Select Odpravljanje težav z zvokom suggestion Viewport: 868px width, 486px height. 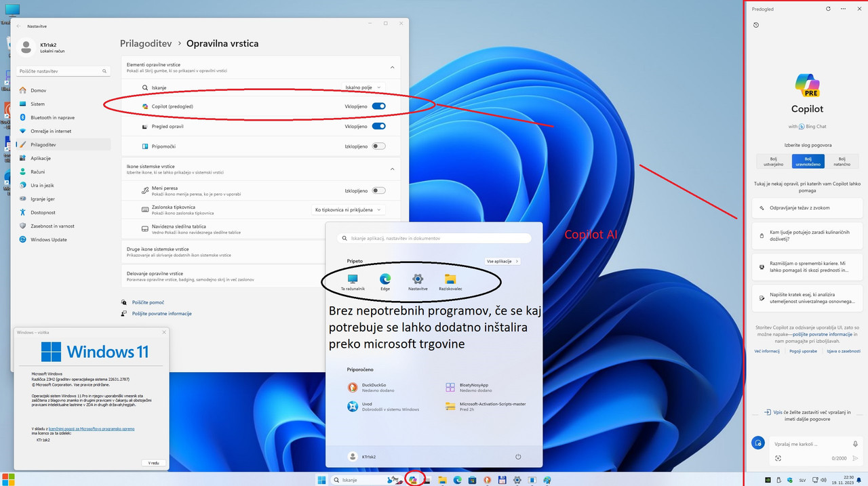pos(806,208)
